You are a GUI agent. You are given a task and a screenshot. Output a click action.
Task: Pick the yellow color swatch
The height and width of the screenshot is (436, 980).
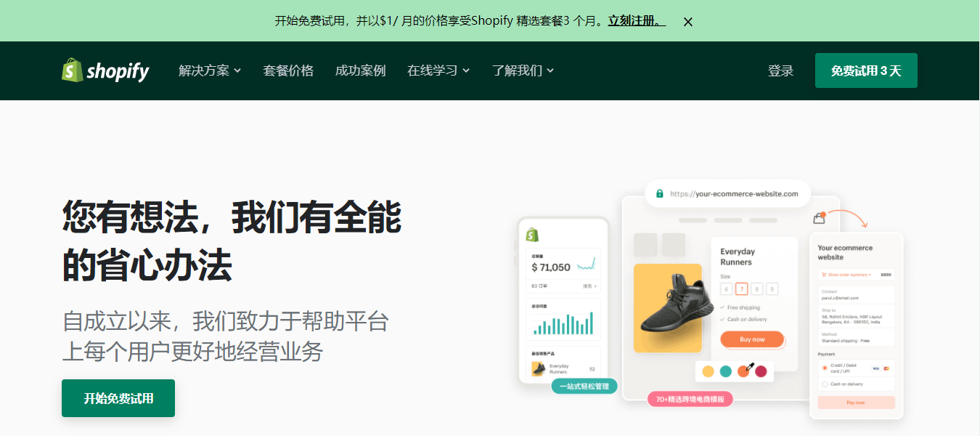coord(708,371)
